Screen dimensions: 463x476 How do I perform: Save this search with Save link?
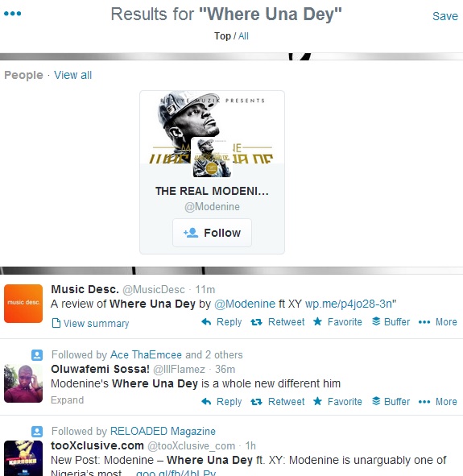[x=445, y=16]
